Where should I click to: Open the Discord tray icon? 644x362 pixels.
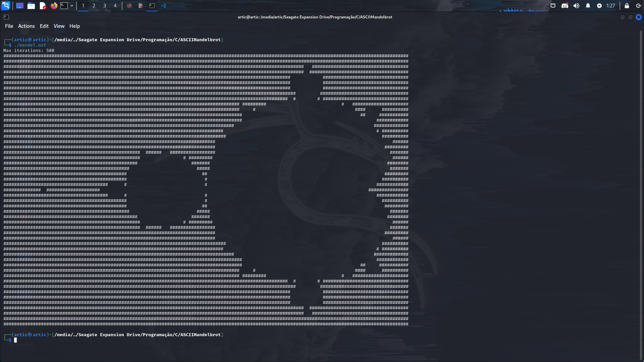point(565,6)
